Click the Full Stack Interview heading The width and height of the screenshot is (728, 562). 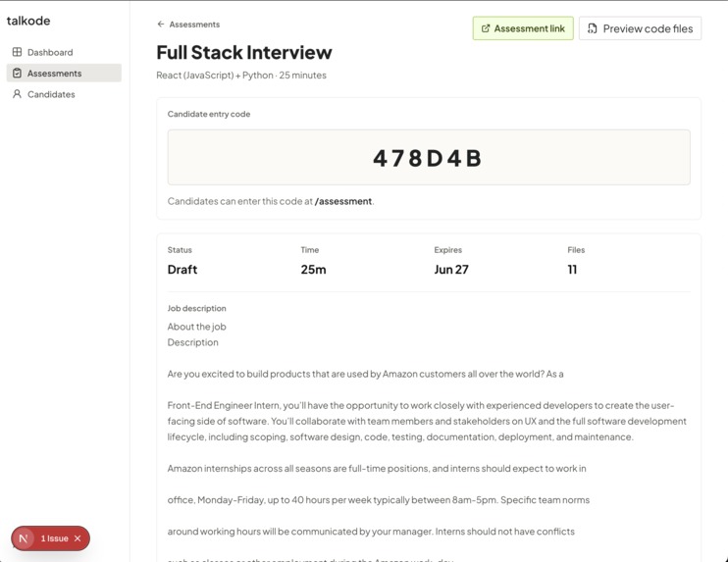(x=244, y=52)
